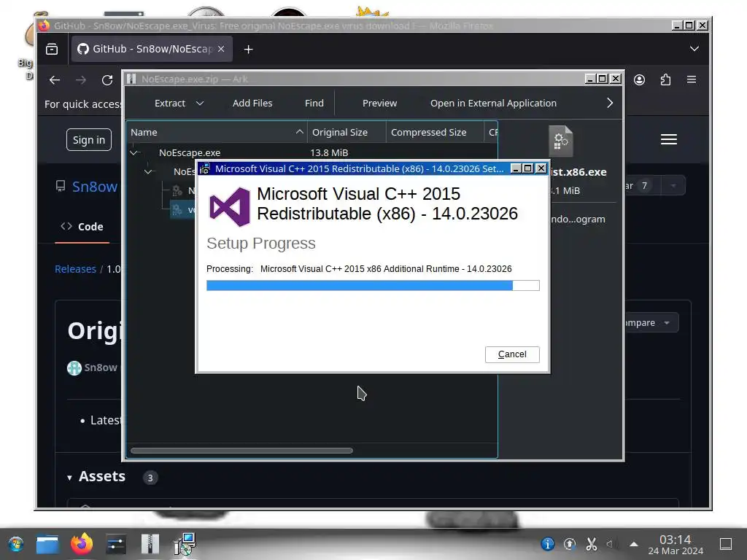The image size is (747, 560).
Task: Open the Firefox hamburger menu
Action: click(x=692, y=80)
